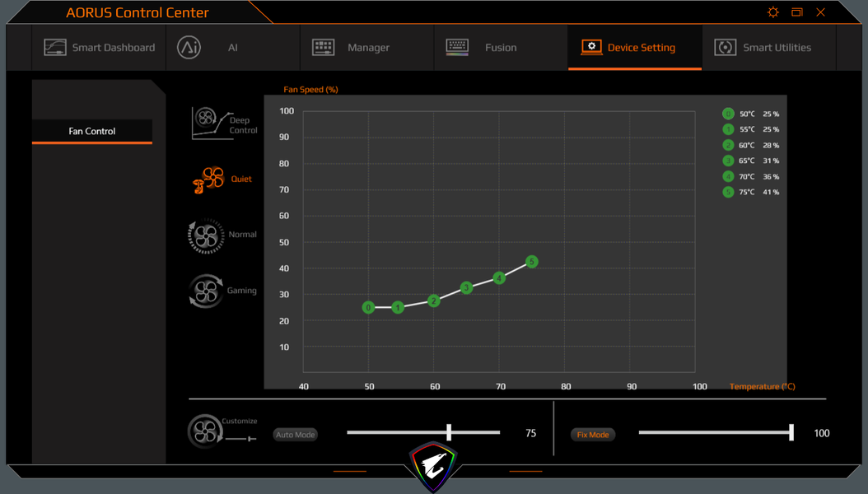Click the AI circle icon
This screenshot has height=494, width=868.
pos(189,48)
